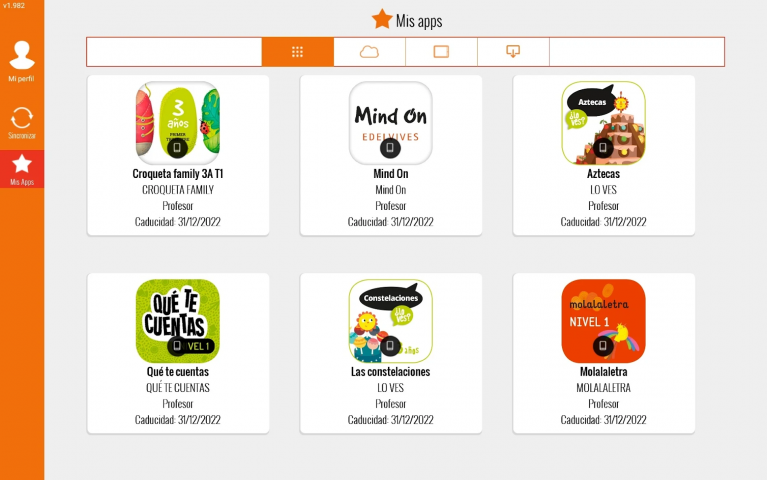Image resolution: width=767 pixels, height=480 pixels.
Task: Open Mi perfil user icon
Action: (x=22, y=55)
